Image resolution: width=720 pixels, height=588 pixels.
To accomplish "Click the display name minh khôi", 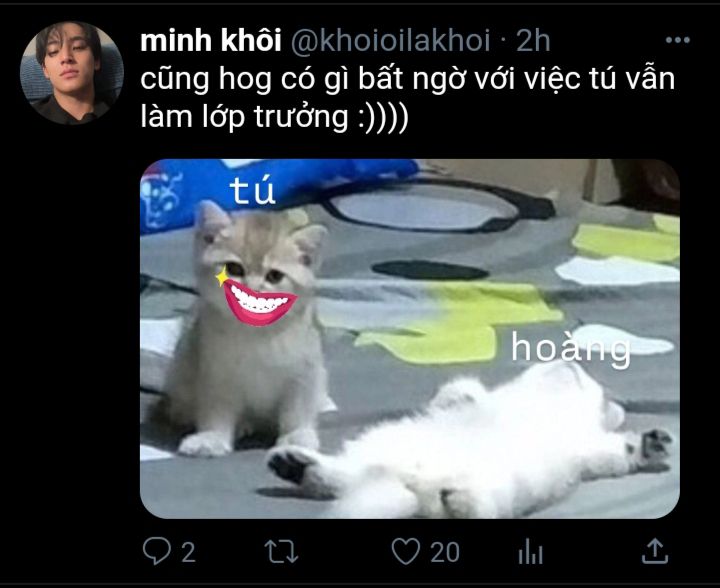I will [211, 41].
